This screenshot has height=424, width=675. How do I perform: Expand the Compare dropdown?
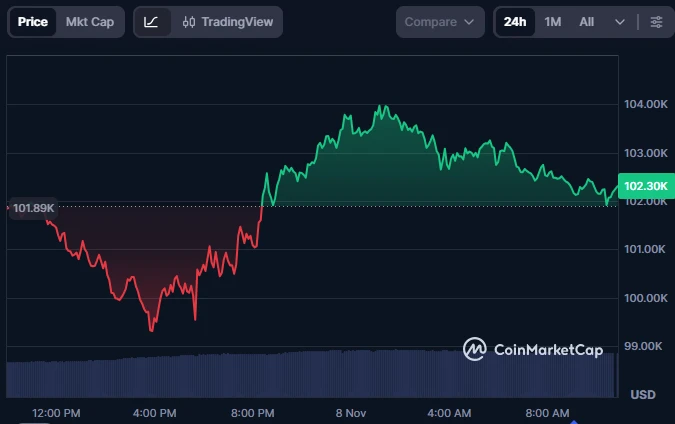(440, 22)
